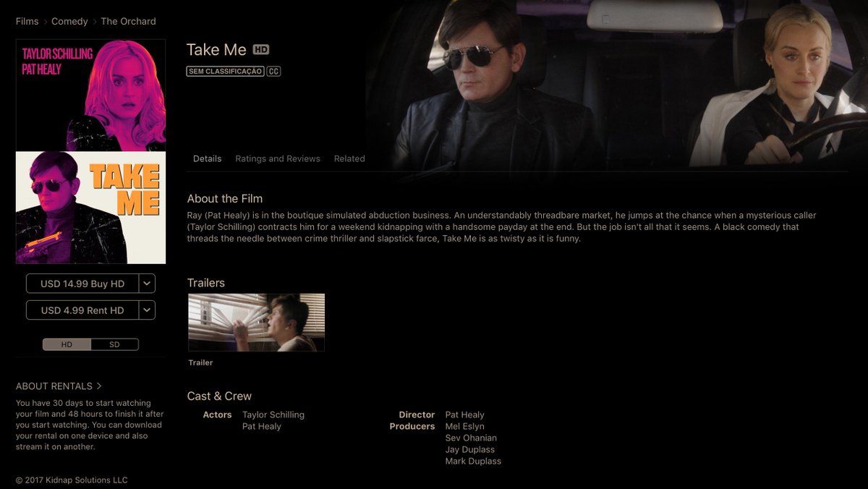Click the HD badge next to Take Me title
This screenshot has height=489, width=868.
click(260, 50)
